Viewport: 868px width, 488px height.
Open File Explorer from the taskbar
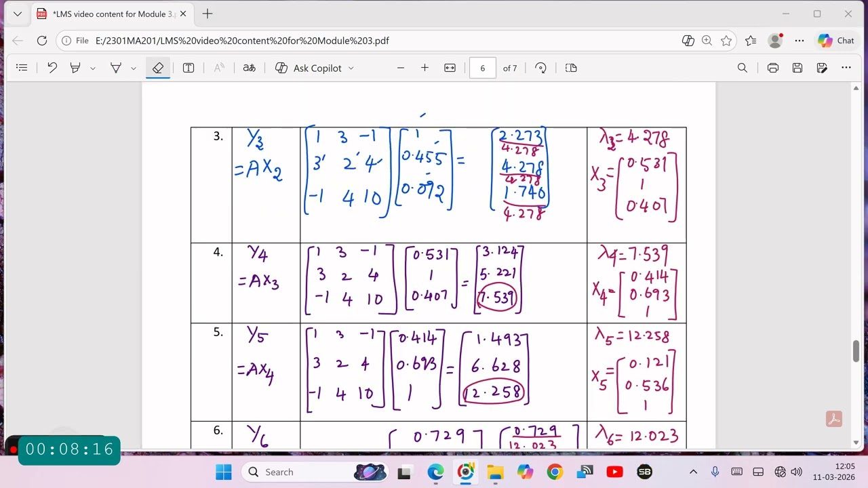[495, 472]
